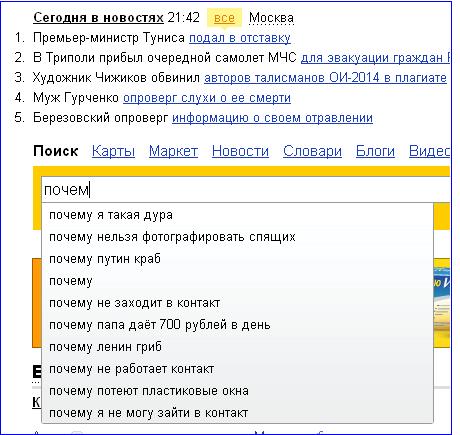Open the 'подал в отставку' news link
Image resolution: width=460 pixels, height=435 pixels.
click(x=240, y=38)
